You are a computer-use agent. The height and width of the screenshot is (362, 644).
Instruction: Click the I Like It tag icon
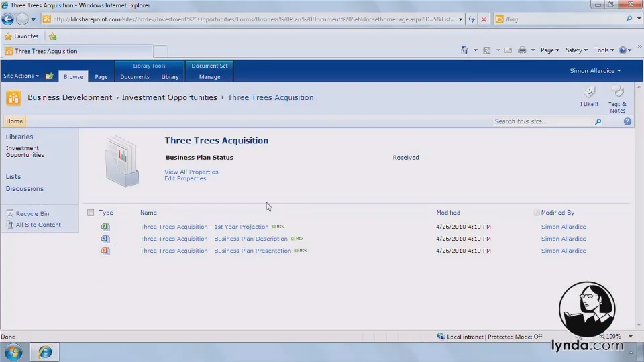(x=590, y=92)
